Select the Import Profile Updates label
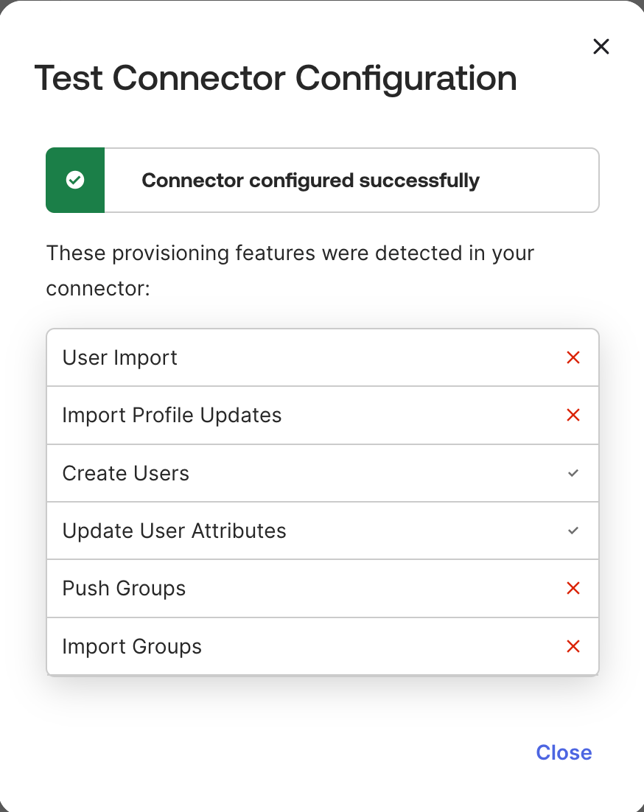644x812 pixels. click(172, 416)
